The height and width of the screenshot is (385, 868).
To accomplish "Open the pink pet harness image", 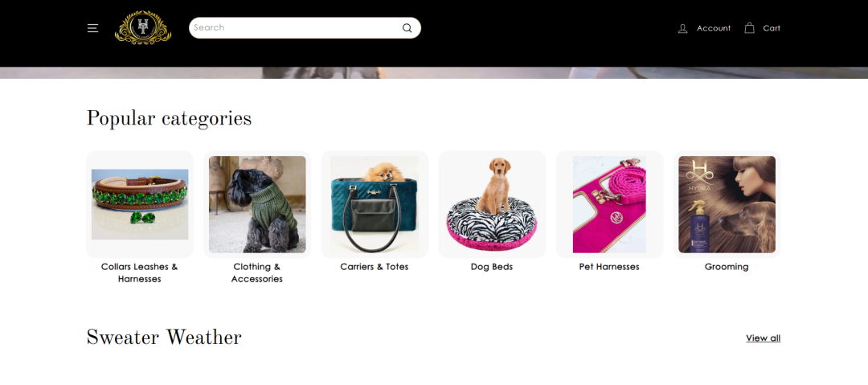I will (609, 204).
